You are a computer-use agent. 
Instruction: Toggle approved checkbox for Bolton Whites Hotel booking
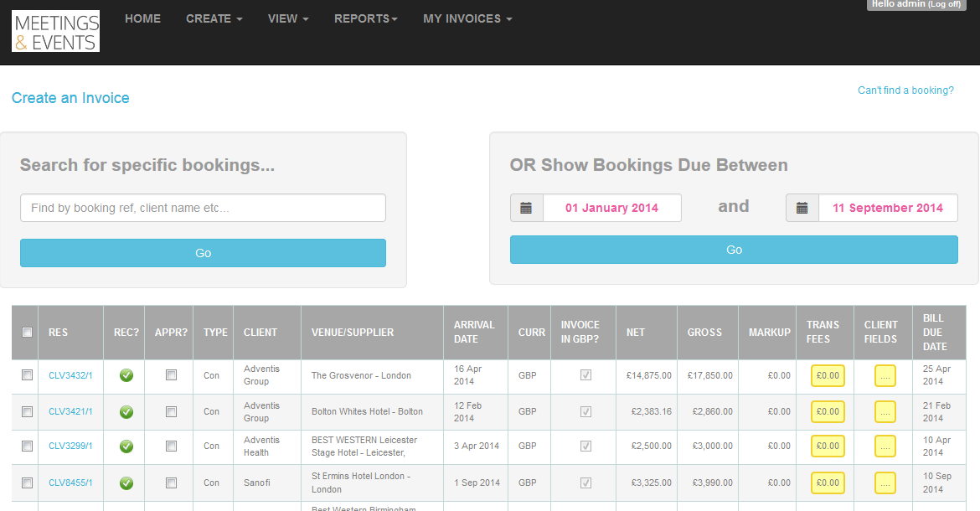point(171,411)
